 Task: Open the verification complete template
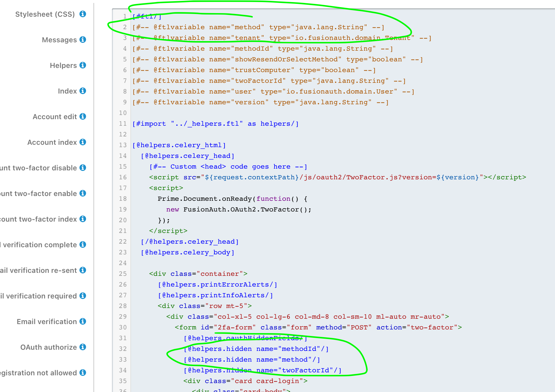coord(39,245)
